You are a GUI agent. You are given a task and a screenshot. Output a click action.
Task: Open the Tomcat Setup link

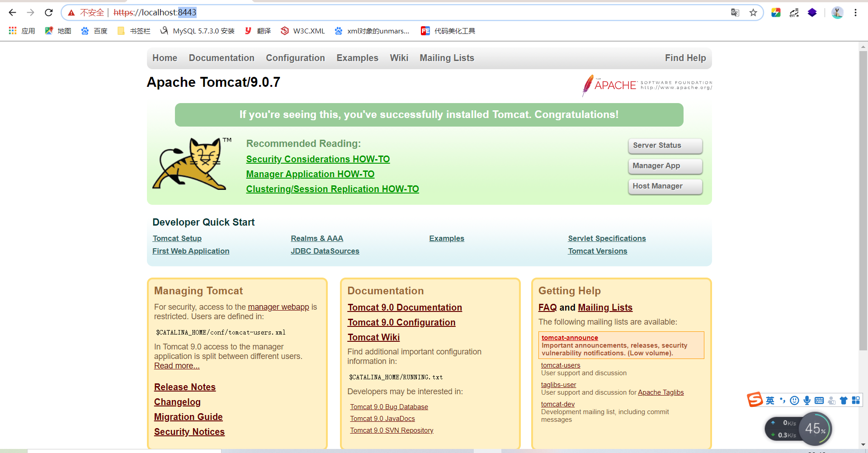(177, 238)
